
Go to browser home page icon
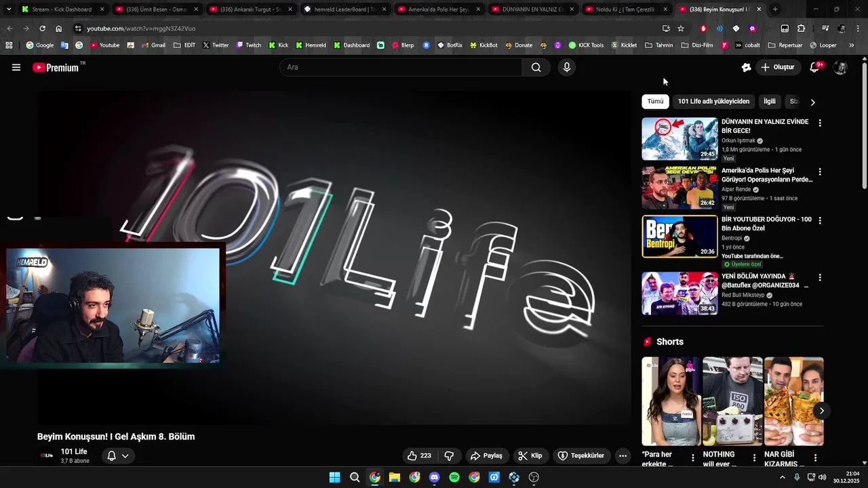pyautogui.click(x=58, y=28)
